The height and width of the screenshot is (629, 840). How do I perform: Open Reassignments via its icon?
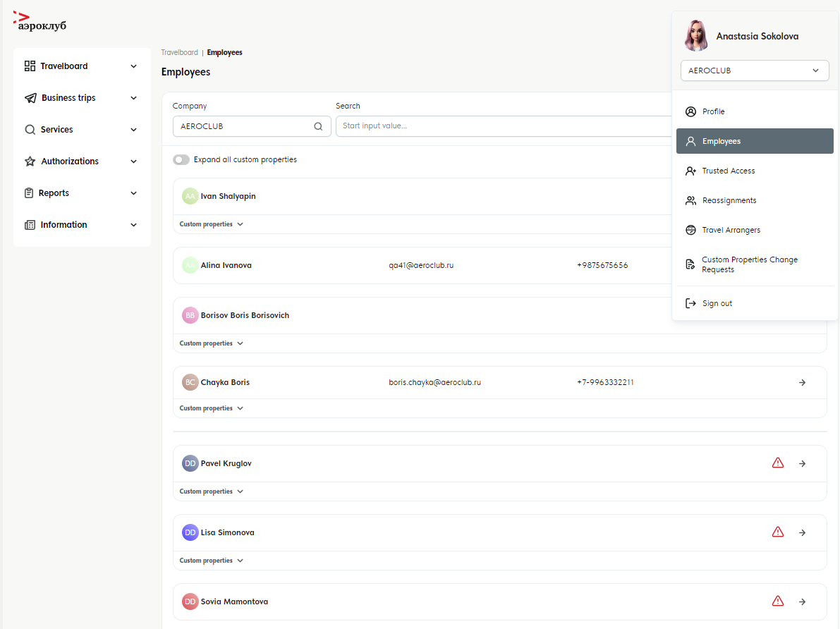[690, 200]
